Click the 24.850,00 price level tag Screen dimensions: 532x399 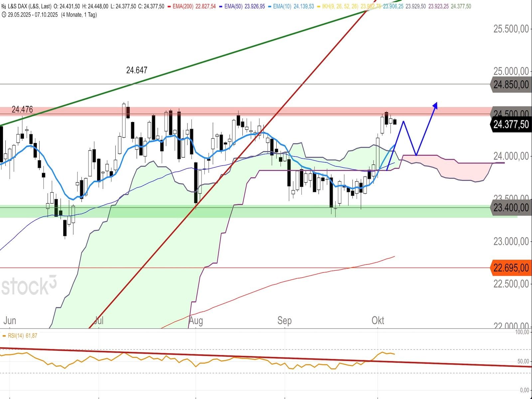coord(510,84)
